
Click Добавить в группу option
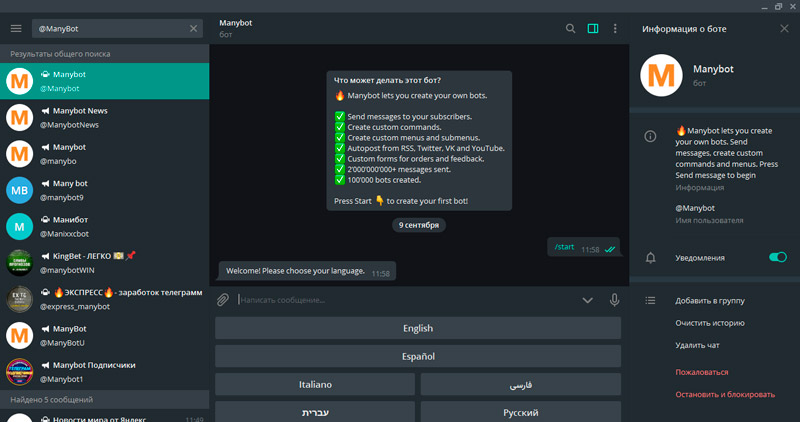(x=709, y=300)
